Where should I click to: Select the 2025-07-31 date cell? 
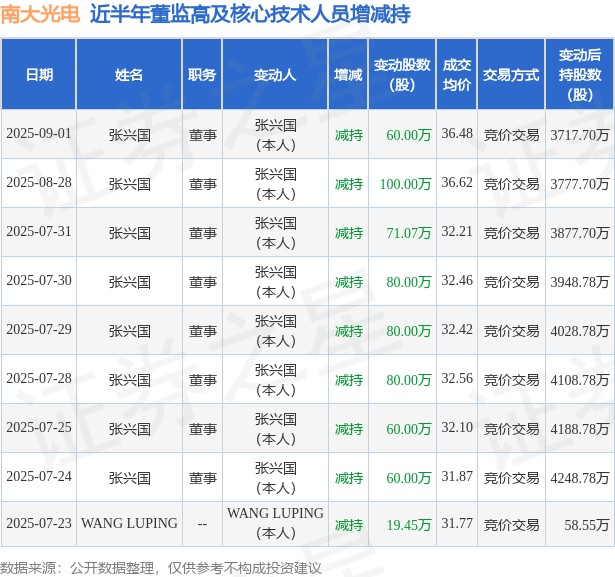(39, 232)
